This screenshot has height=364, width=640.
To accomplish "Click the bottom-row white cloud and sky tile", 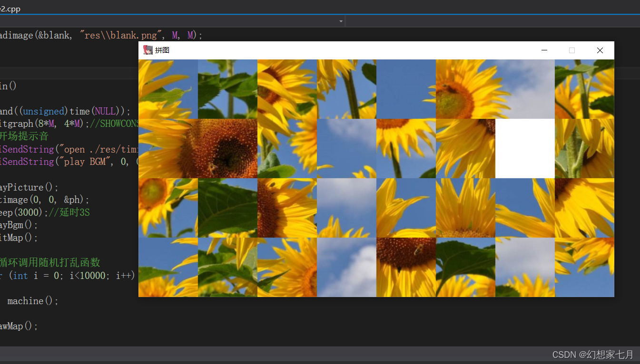I will 346,267.
